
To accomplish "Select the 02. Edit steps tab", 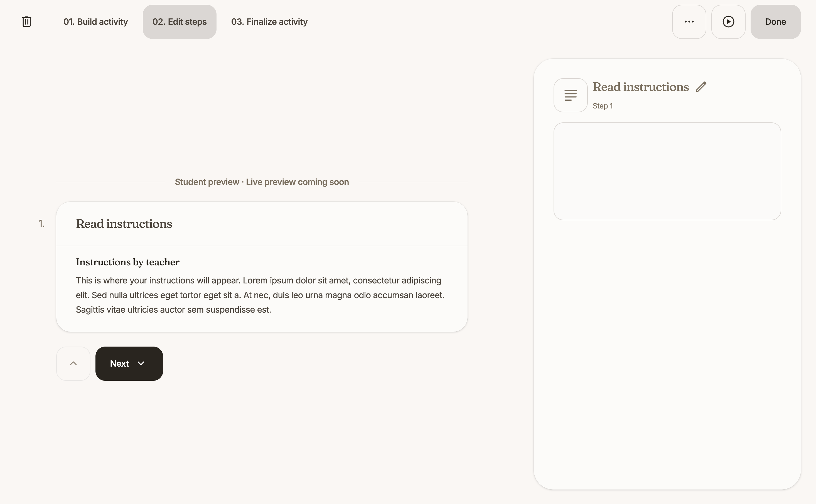I will coord(180,22).
